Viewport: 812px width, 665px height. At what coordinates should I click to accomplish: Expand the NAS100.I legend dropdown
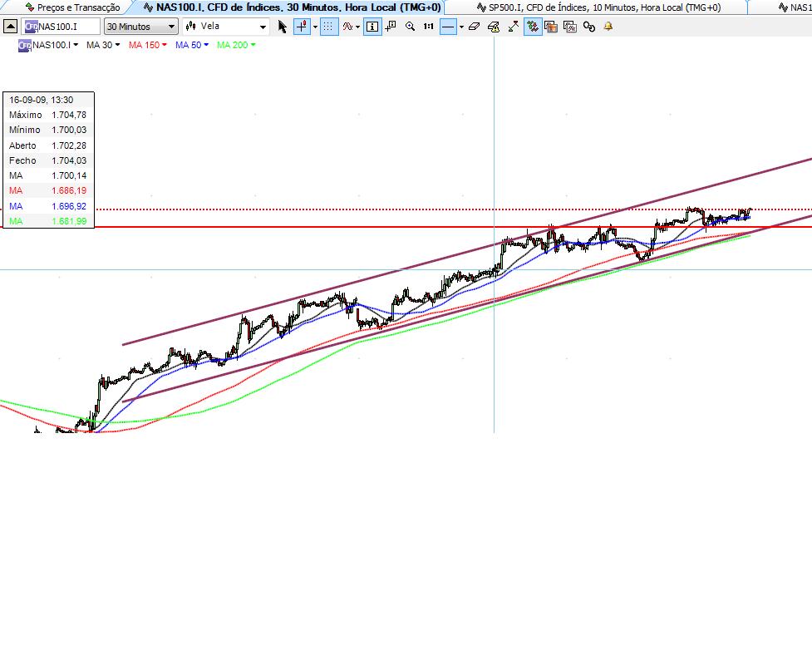coord(76,45)
